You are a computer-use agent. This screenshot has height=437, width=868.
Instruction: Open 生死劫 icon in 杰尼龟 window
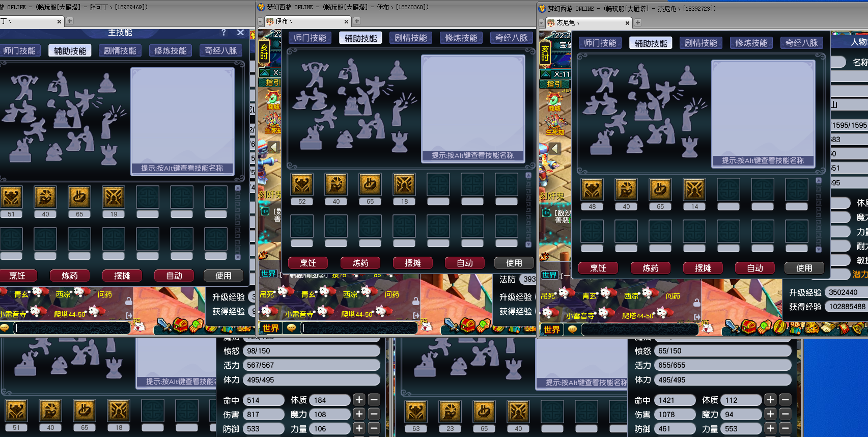[555, 125]
